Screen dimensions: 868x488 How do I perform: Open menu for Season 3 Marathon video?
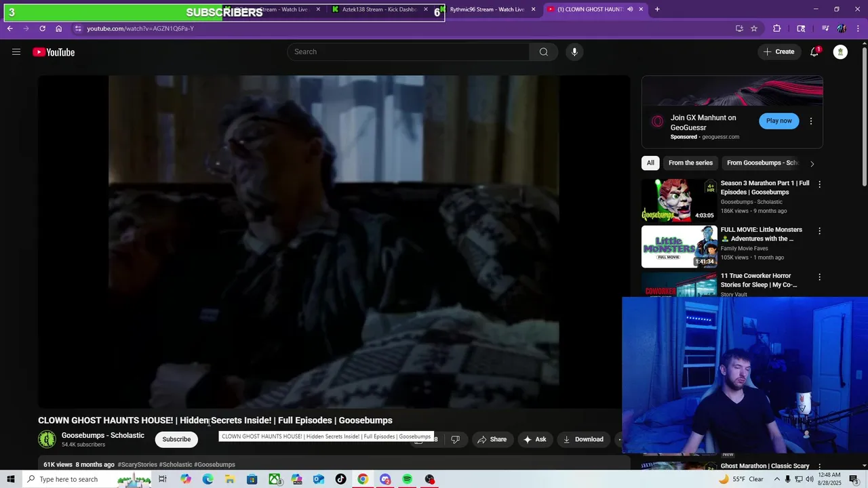click(x=819, y=184)
